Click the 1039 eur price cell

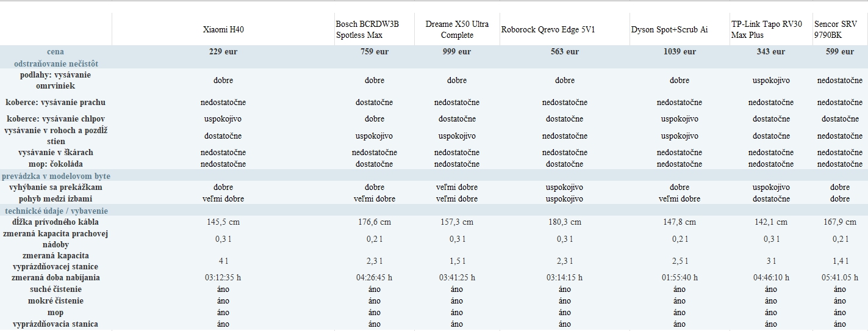pos(680,52)
